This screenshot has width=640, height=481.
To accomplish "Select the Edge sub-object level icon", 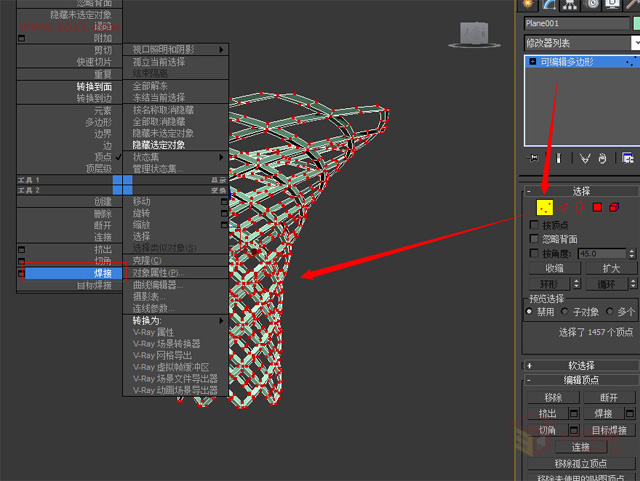I will point(562,207).
